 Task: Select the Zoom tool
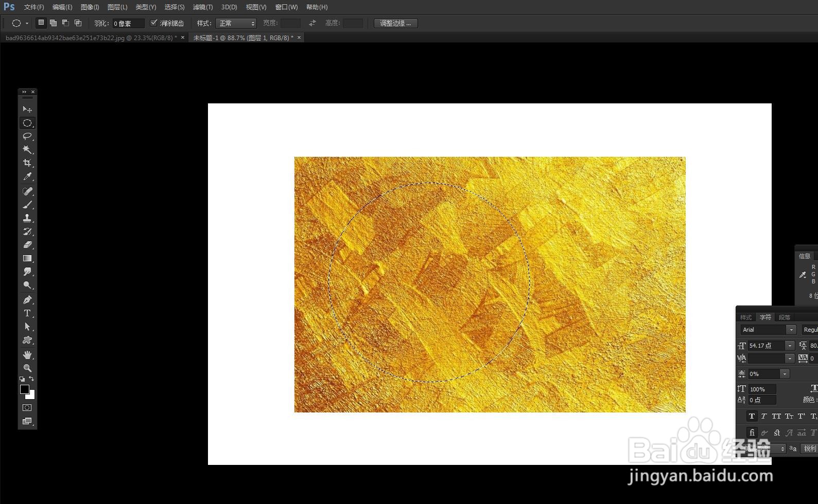tap(27, 368)
